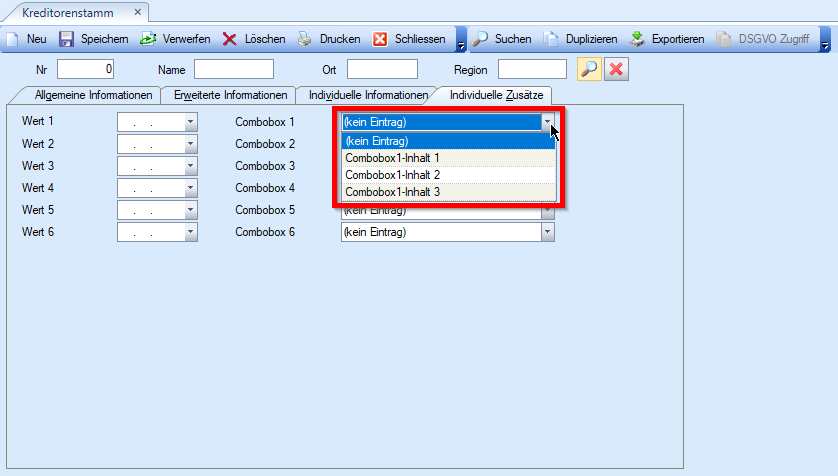Viewport: 838px width, 476px height.
Task: Click the Region label
Action: tap(470, 70)
